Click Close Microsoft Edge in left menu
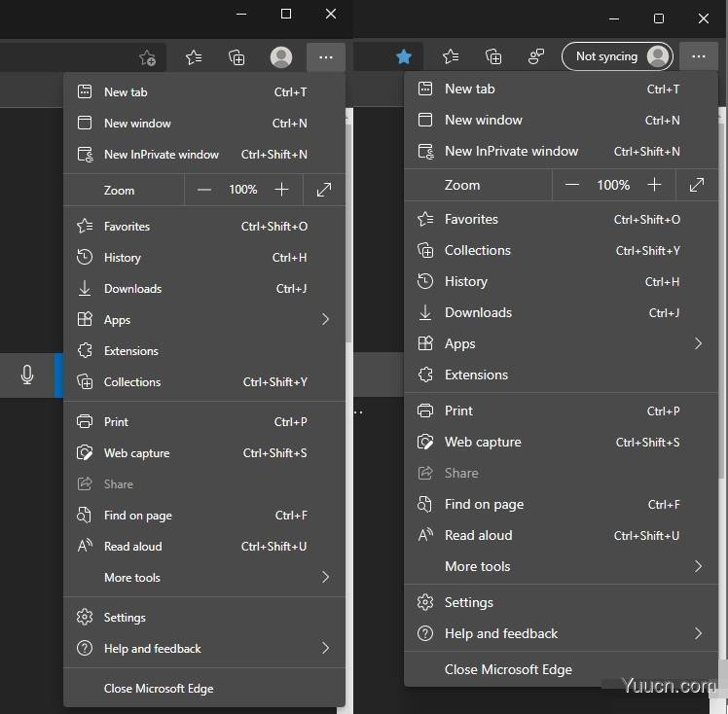The image size is (728, 714). tap(204, 688)
